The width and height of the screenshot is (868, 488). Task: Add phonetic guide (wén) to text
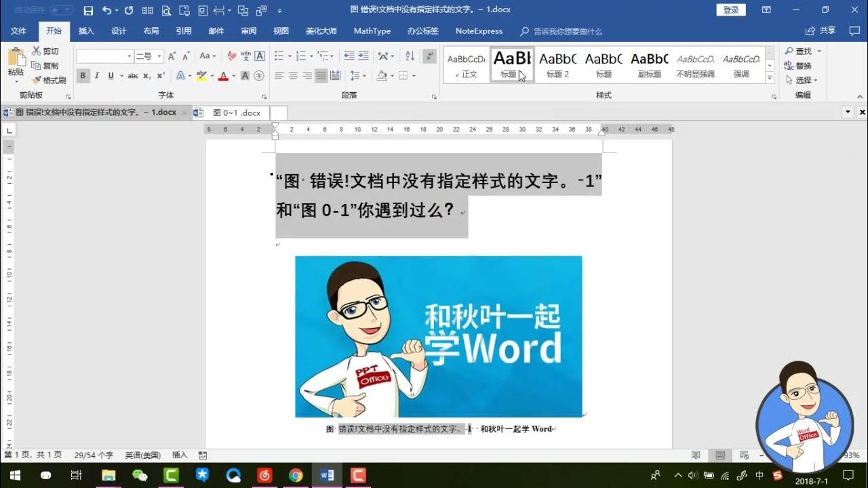pyautogui.click(x=245, y=56)
